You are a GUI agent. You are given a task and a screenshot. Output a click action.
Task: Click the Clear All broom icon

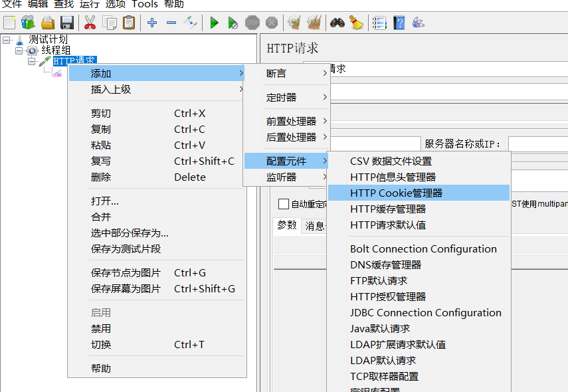(x=357, y=23)
